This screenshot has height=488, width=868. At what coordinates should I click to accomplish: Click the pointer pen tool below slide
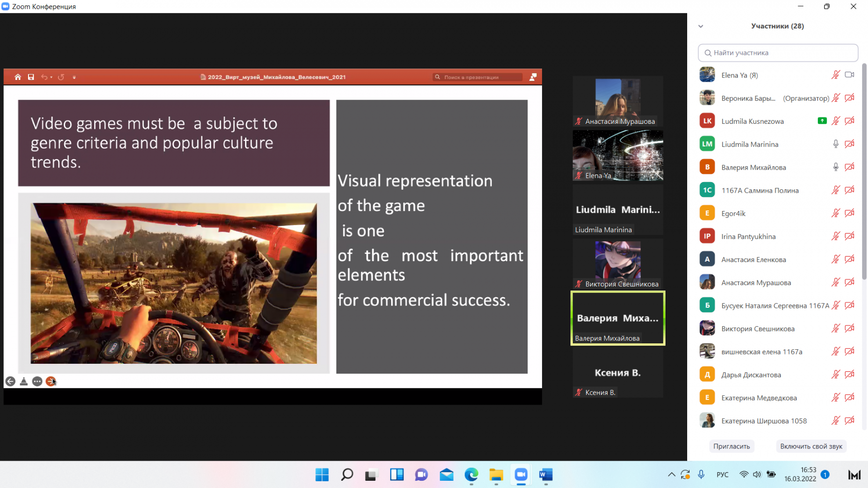point(24,382)
